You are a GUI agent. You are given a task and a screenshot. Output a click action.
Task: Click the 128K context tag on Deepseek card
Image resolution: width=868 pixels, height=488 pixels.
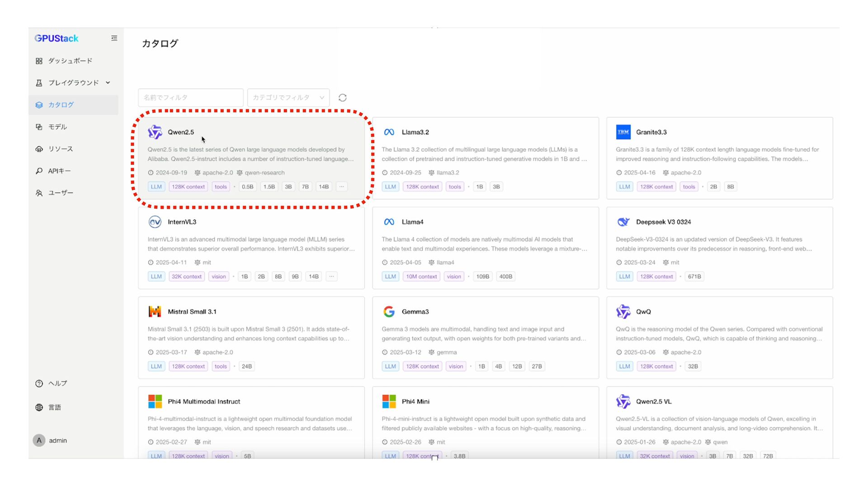point(656,277)
